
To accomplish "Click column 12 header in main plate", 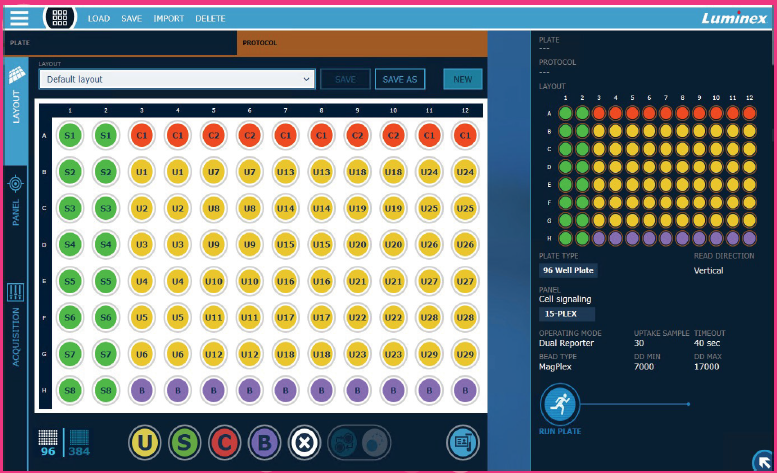I will coord(465,110).
